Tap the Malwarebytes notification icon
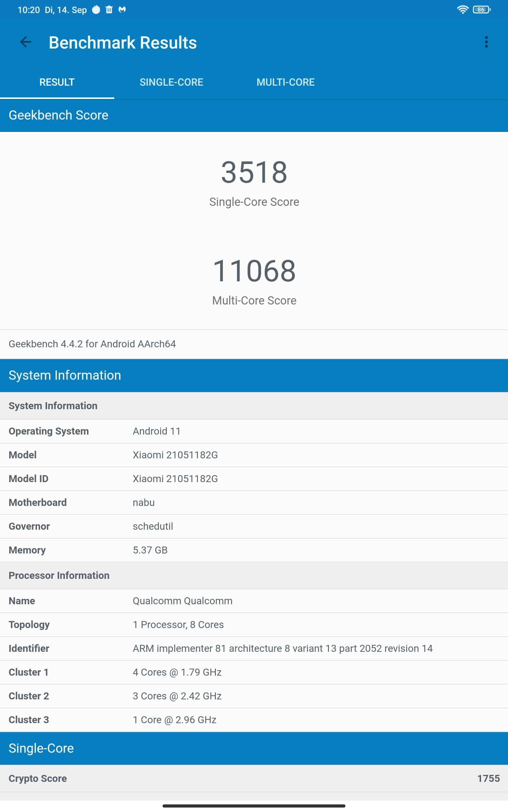 [x=122, y=10]
